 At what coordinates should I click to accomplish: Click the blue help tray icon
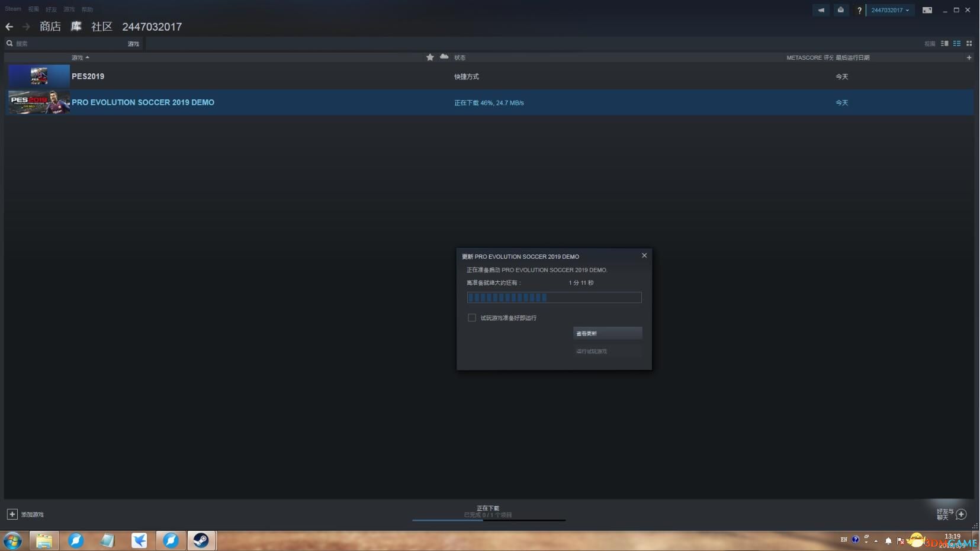(855, 540)
